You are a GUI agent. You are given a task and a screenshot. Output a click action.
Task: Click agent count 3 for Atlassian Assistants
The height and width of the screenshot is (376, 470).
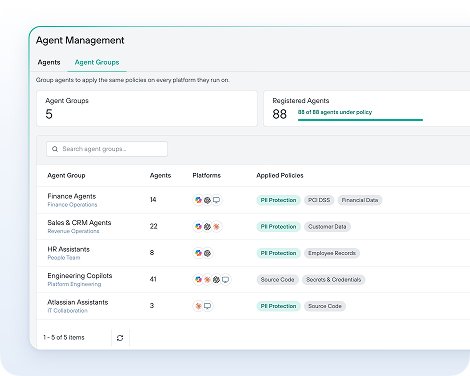(x=152, y=306)
